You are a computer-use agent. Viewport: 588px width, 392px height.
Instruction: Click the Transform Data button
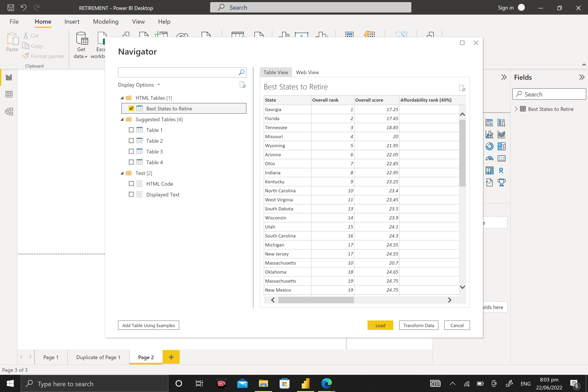click(418, 325)
